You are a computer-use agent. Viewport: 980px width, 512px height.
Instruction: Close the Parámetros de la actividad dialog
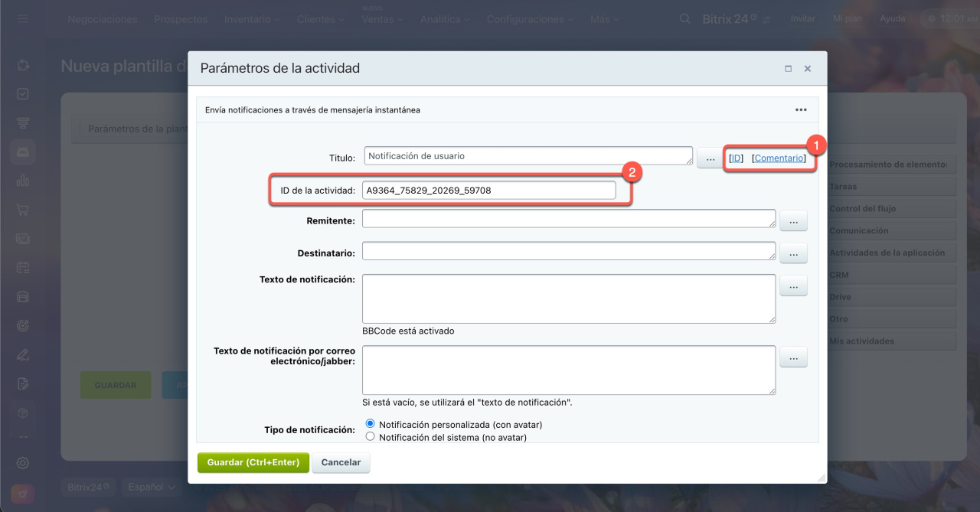[x=807, y=69]
